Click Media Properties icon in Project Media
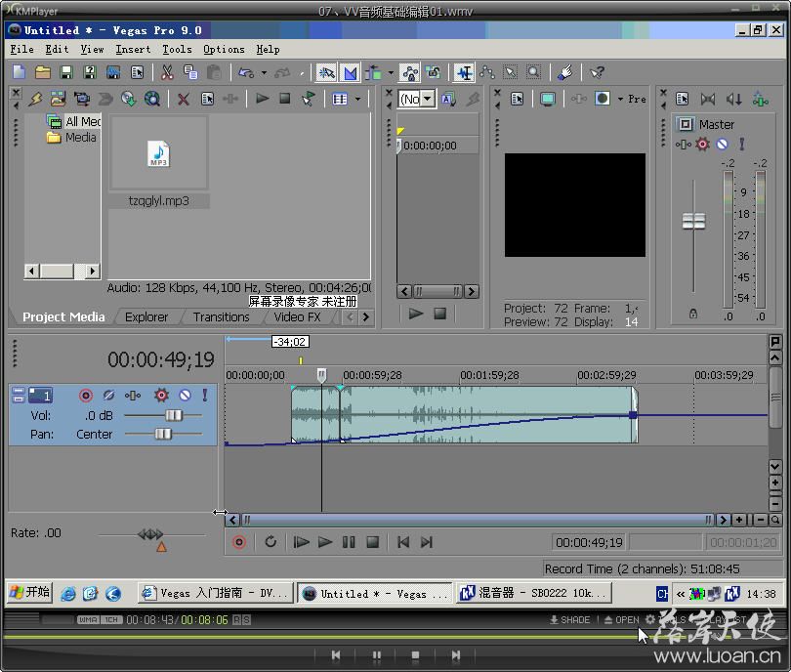Viewport: 791px width, 672px height. click(207, 99)
